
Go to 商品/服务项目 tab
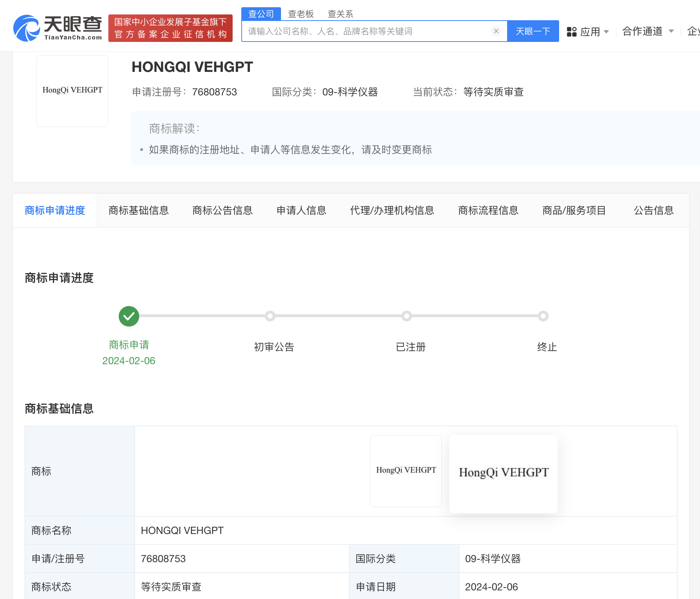click(x=574, y=210)
